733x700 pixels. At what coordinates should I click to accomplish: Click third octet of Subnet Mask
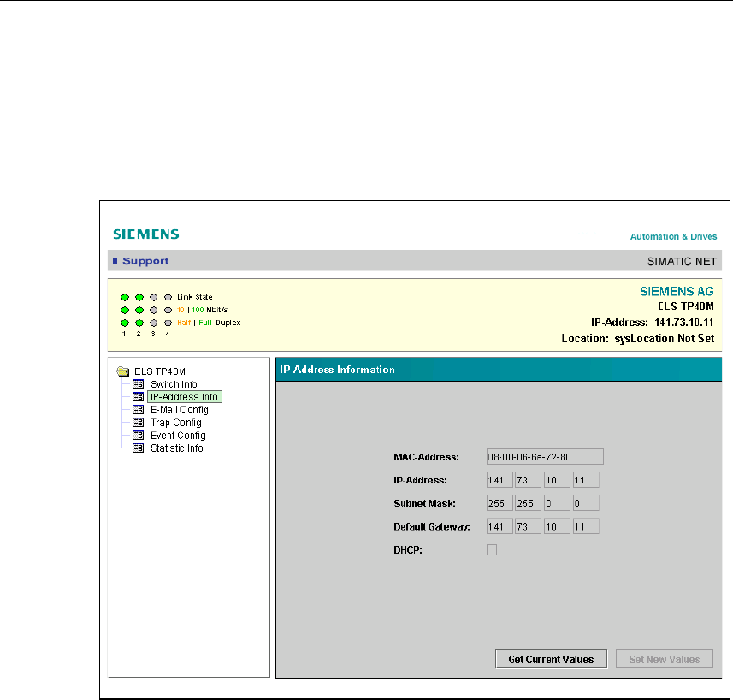click(557, 503)
